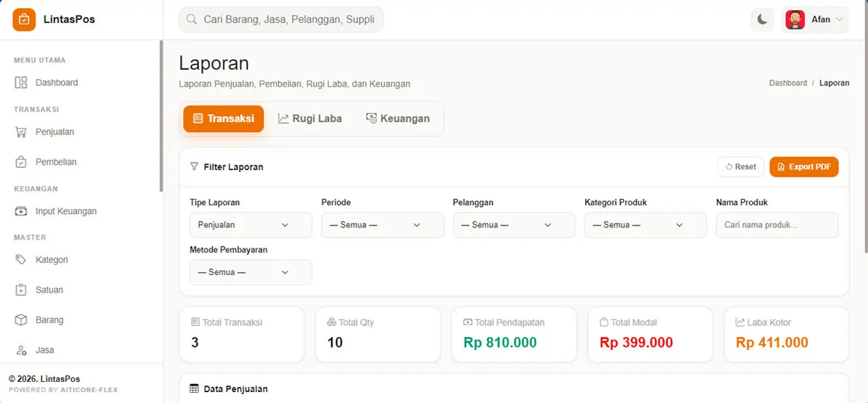This screenshot has height=403, width=868.
Task: Click the LintasPos logo icon
Action: 24,20
